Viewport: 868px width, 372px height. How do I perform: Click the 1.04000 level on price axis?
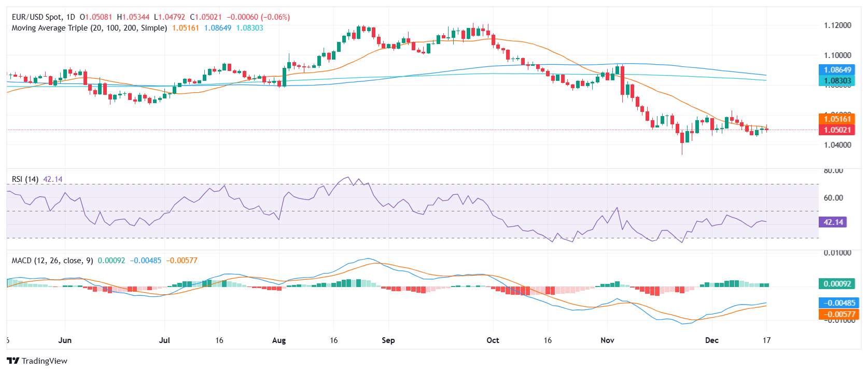point(837,145)
